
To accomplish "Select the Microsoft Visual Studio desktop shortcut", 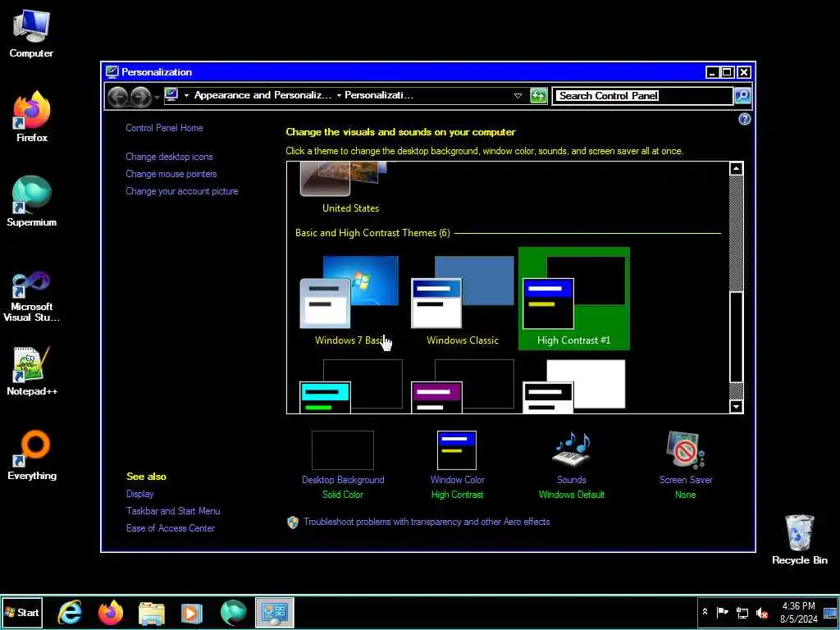I will [31, 295].
